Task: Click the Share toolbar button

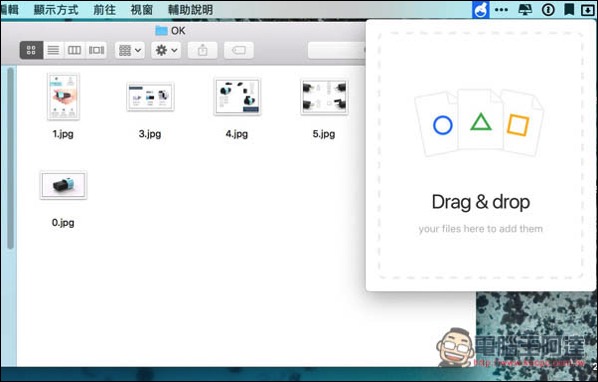Action: (x=203, y=50)
